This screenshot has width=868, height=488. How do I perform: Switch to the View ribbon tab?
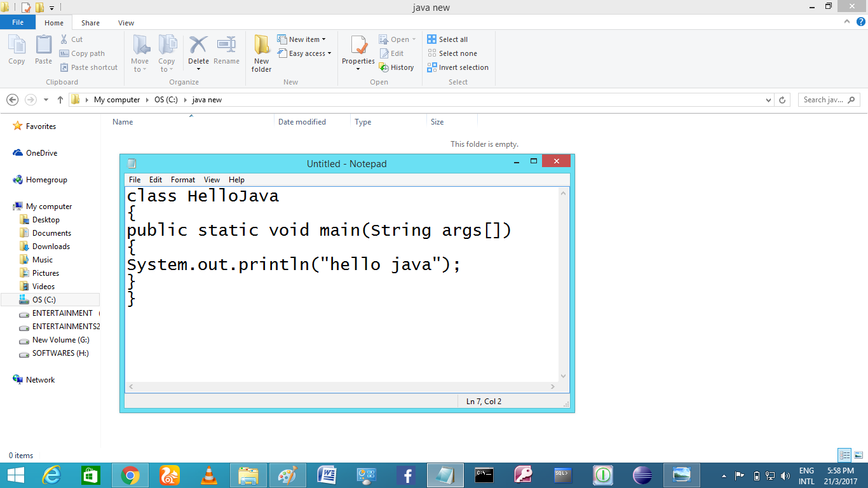pos(126,22)
